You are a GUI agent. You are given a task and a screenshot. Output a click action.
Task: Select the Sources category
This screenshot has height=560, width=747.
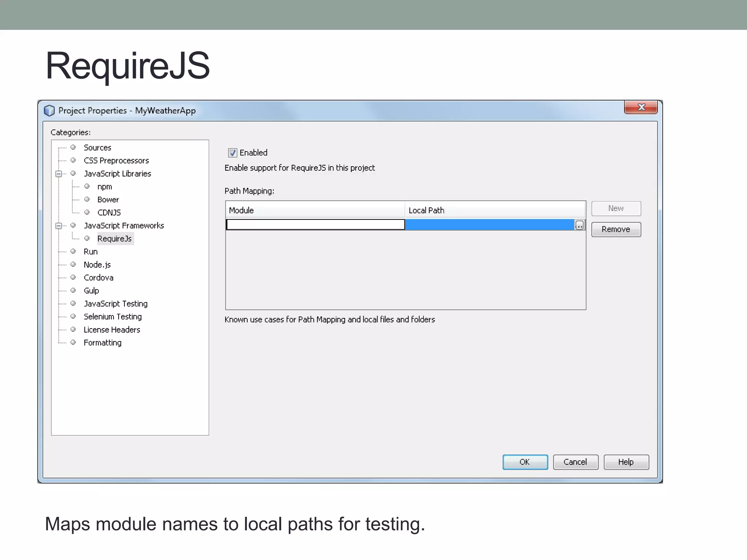[x=97, y=148]
